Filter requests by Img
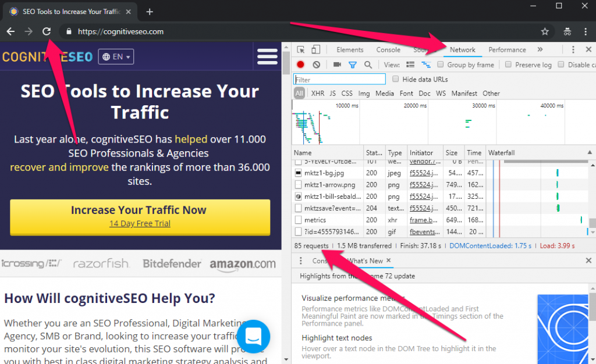 364,94
